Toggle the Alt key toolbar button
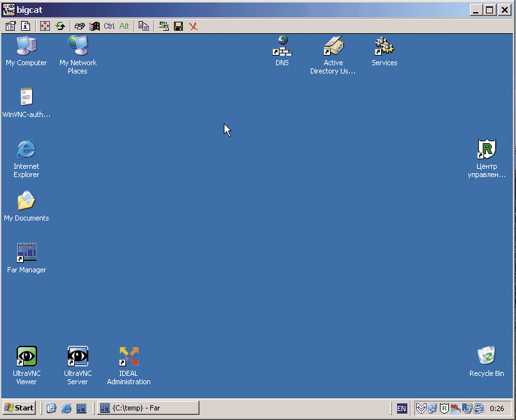 pos(124,26)
